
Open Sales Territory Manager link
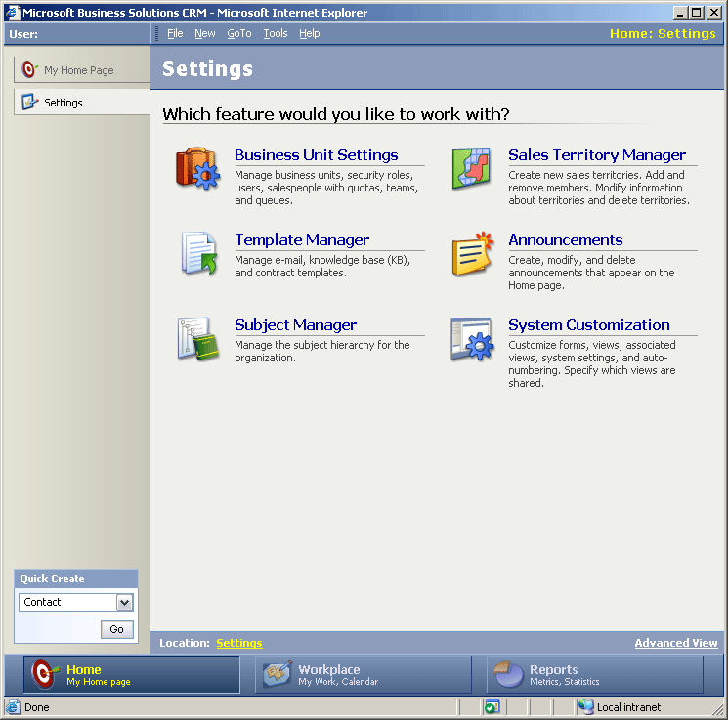[x=597, y=155]
